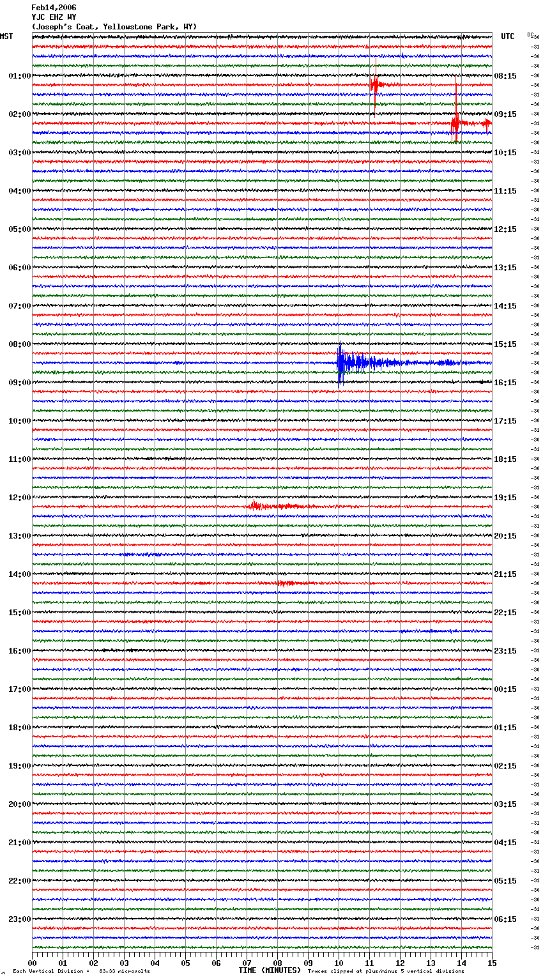
Task: Click the Traces clipped at plus/minus 5 divisions note
Action: pyautogui.click(x=386, y=971)
